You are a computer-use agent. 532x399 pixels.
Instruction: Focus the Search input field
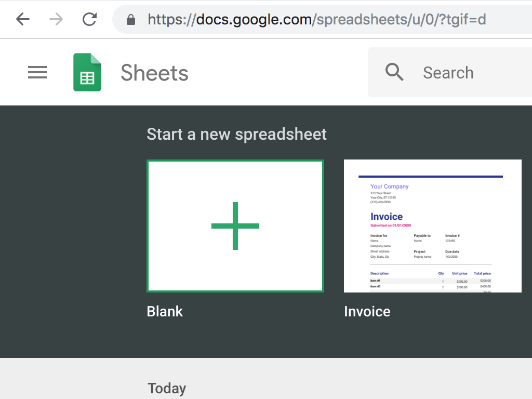450,72
